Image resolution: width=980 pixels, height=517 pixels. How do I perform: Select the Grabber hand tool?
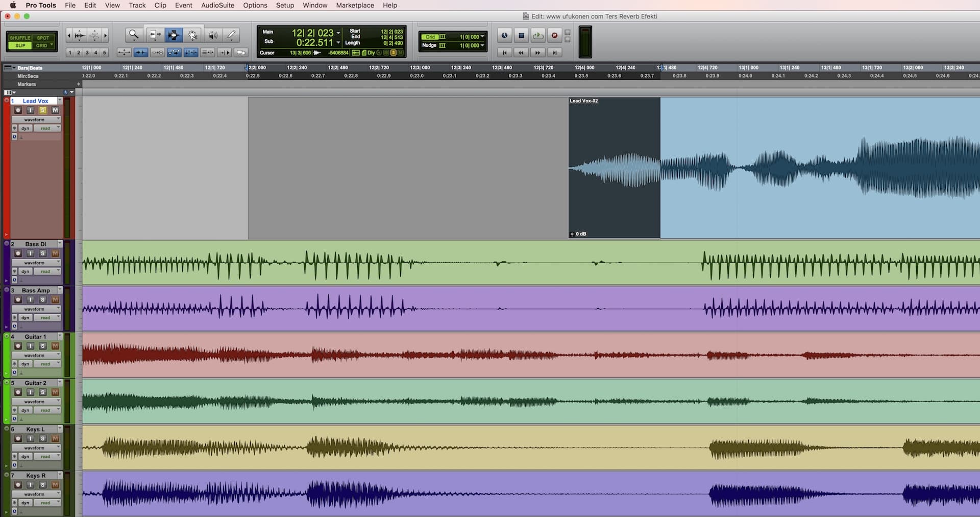(x=192, y=35)
